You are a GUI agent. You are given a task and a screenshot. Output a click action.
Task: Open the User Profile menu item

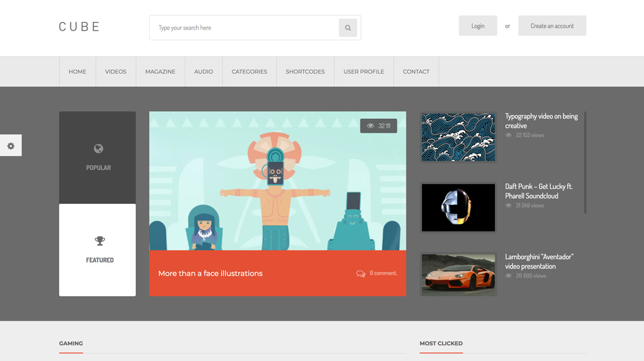pos(364,72)
